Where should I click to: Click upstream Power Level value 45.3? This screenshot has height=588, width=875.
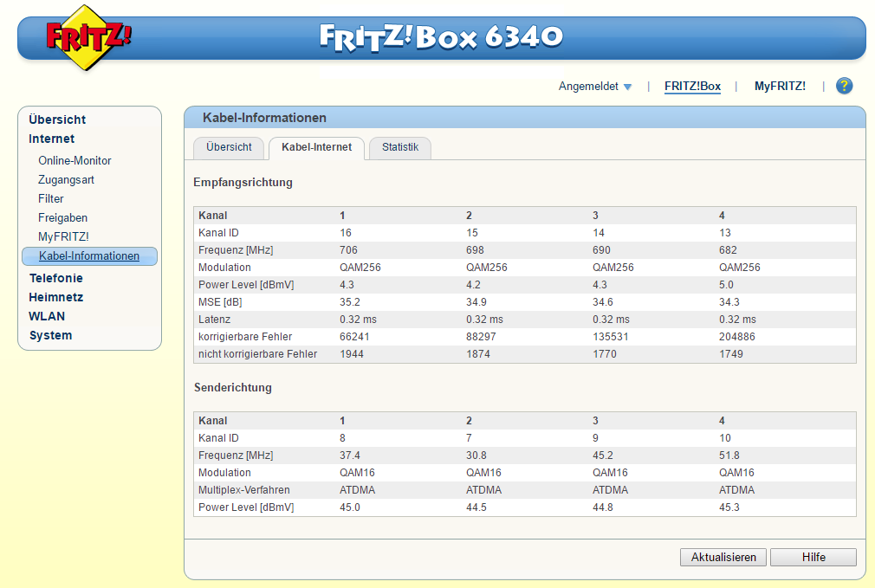(729, 507)
